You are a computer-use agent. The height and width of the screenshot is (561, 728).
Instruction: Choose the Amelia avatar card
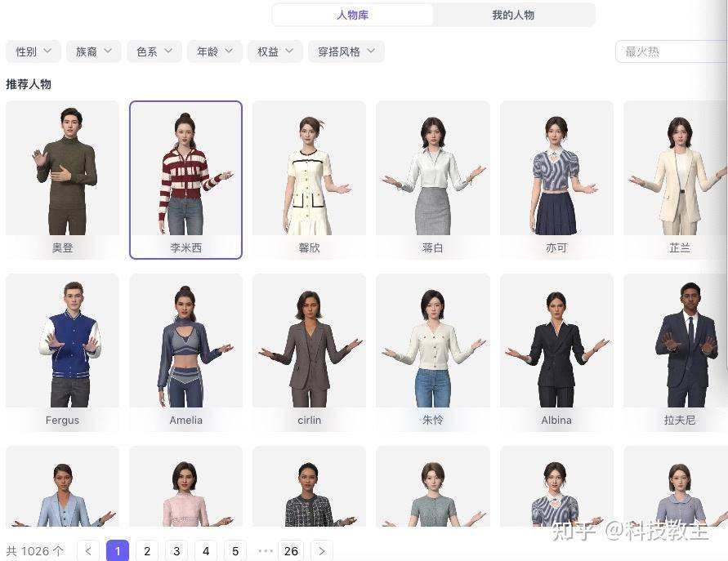185,353
